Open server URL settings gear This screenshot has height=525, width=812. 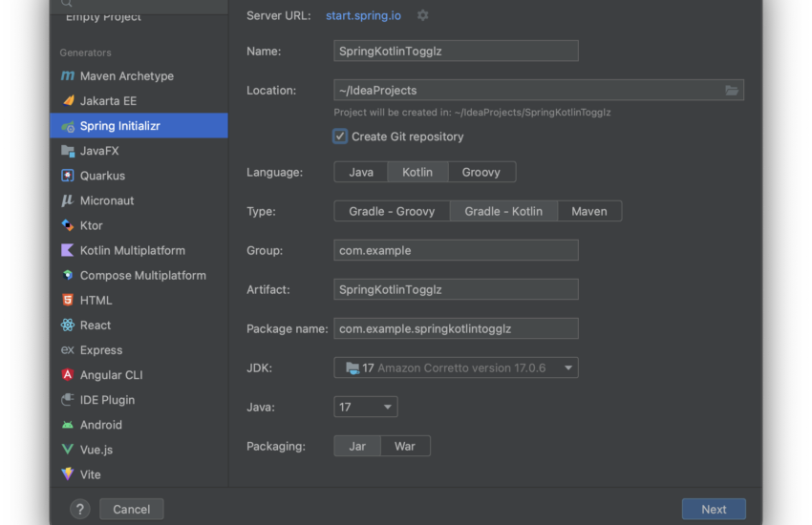[422, 15]
